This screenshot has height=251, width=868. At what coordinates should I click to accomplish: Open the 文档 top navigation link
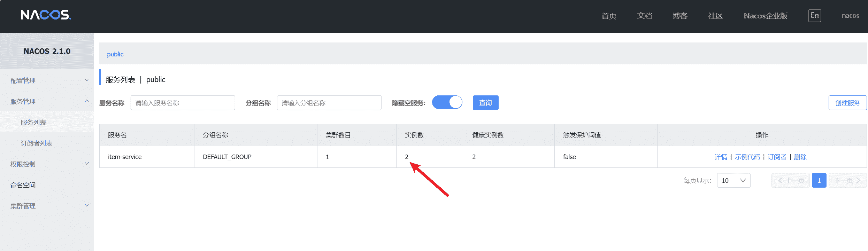click(x=644, y=16)
